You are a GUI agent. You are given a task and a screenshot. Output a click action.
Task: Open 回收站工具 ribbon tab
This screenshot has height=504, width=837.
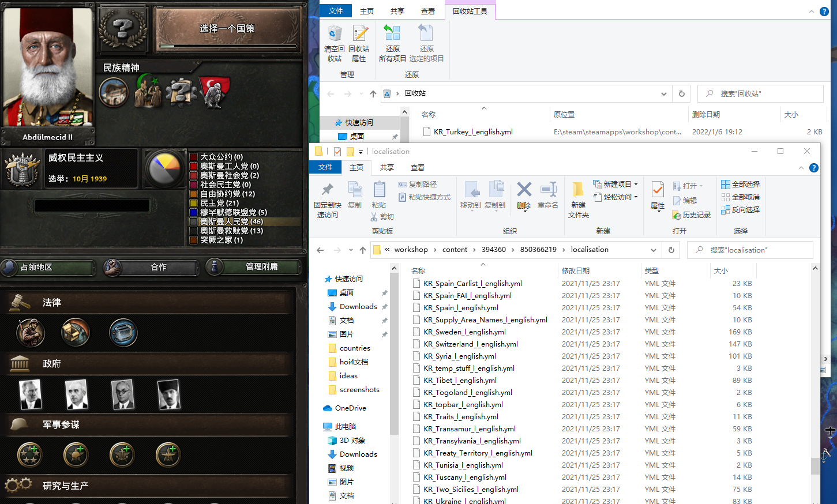tap(470, 11)
